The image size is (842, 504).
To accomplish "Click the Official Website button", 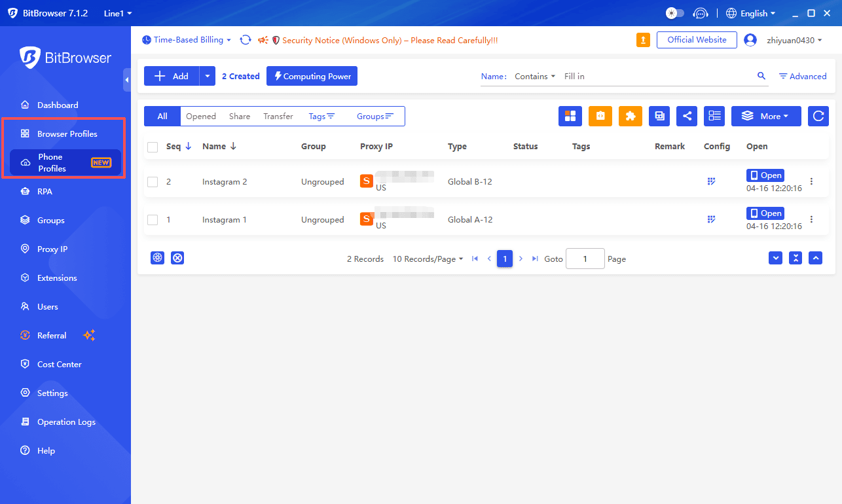I will click(697, 40).
